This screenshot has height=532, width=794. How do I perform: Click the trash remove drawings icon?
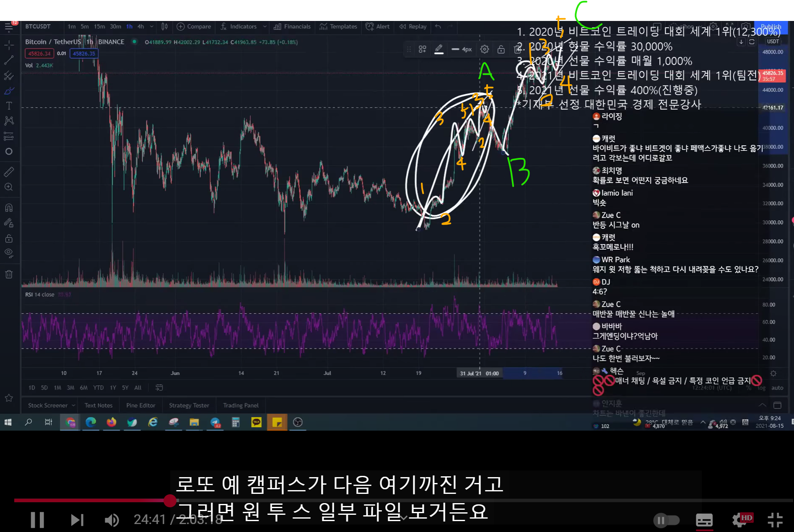click(x=9, y=274)
